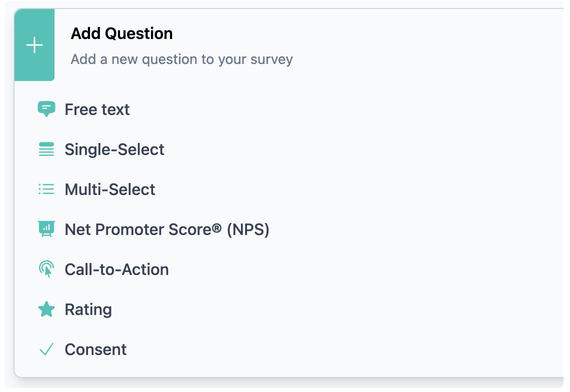
Task: Add a Net Promoter Score question via its label
Action: (166, 229)
